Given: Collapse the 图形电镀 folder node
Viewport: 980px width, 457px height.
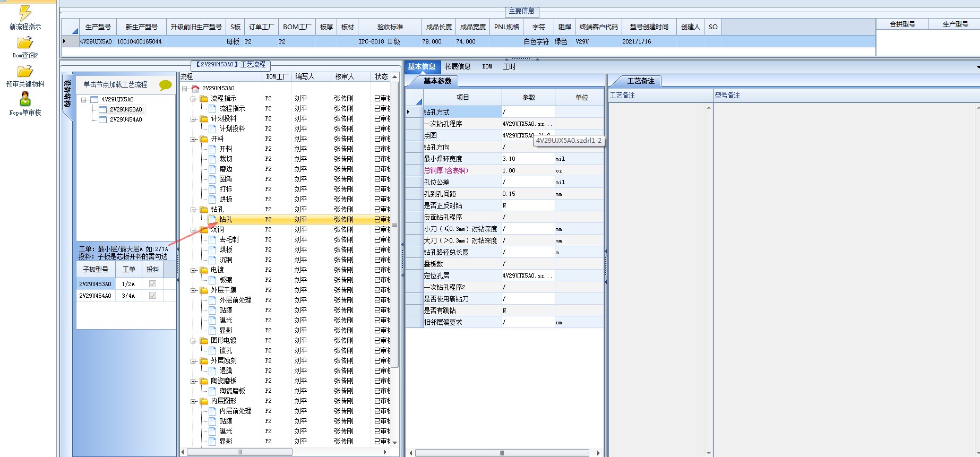Looking at the screenshot, I should 193,340.
